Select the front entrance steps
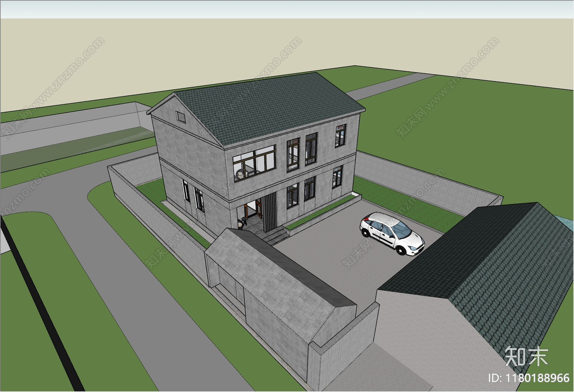 tap(277, 236)
